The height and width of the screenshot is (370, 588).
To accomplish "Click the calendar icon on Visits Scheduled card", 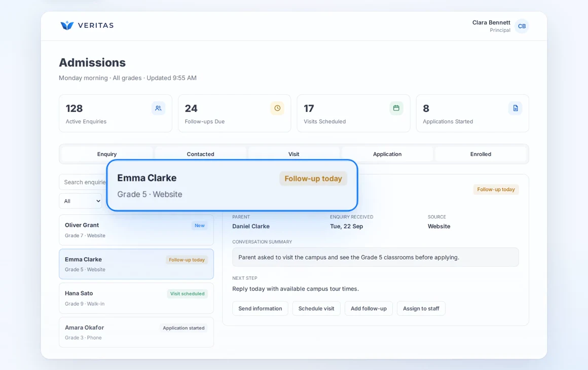I will pos(396,108).
